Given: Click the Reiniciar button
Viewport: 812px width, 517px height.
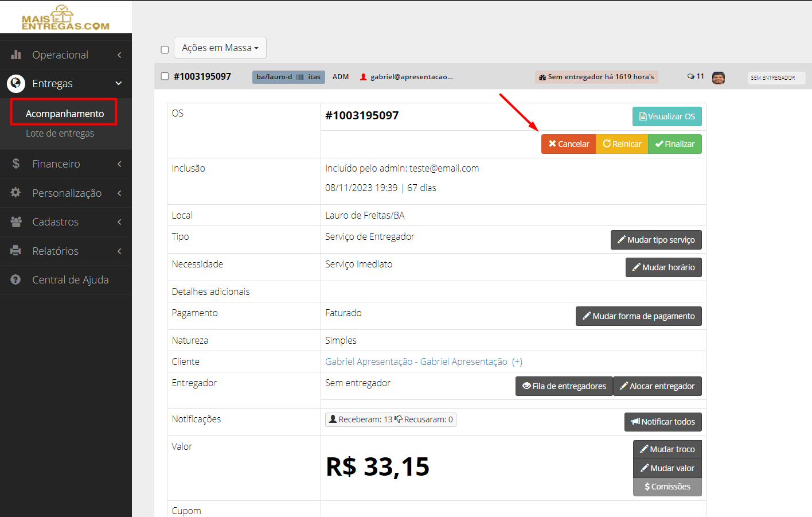Looking at the screenshot, I should coord(622,144).
